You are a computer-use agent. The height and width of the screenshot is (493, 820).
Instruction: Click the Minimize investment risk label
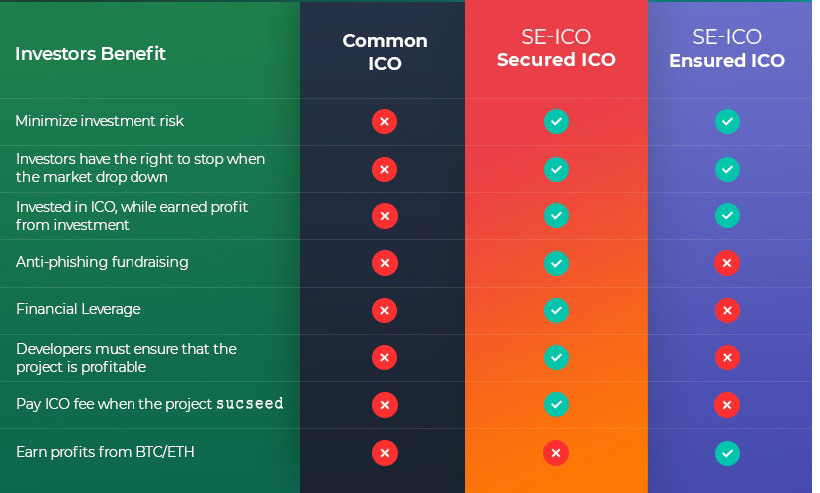pos(99,121)
